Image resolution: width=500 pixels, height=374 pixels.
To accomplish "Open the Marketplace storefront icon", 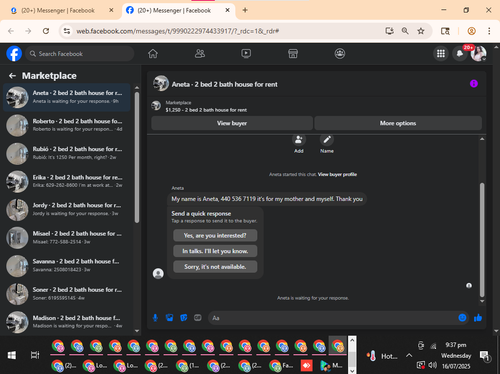I will coord(293,54).
